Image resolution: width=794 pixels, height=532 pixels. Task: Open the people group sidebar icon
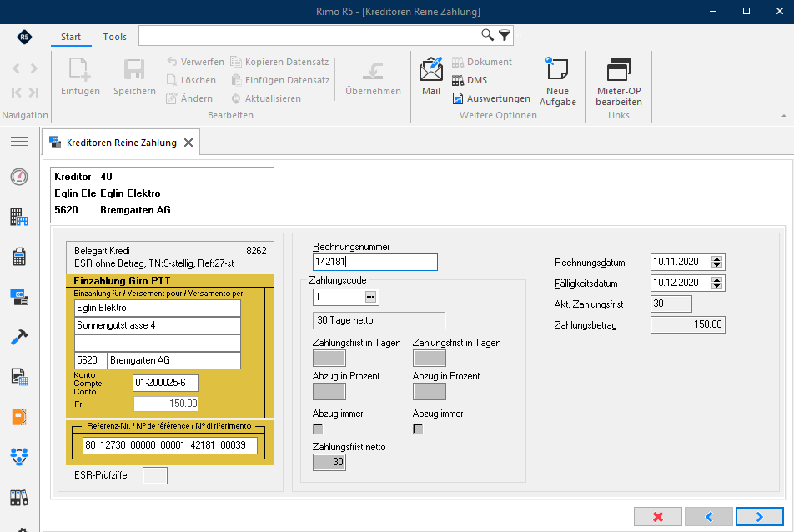point(19,457)
